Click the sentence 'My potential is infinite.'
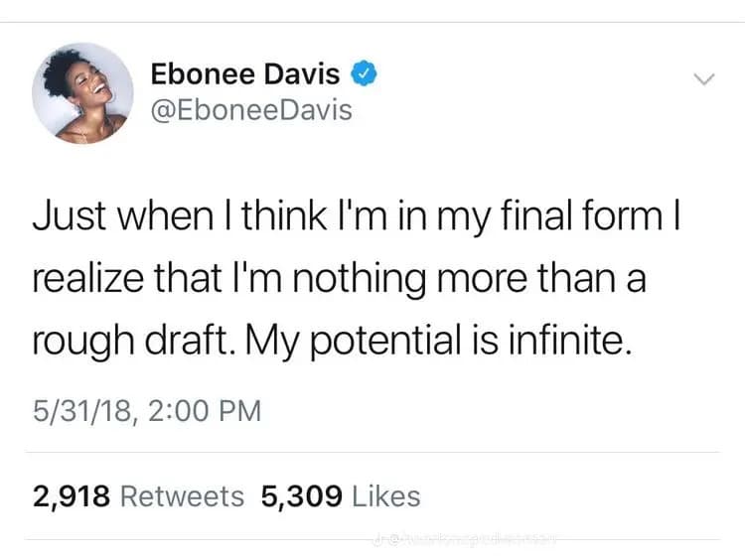Viewport: 745px width, 560px height. 461,343
